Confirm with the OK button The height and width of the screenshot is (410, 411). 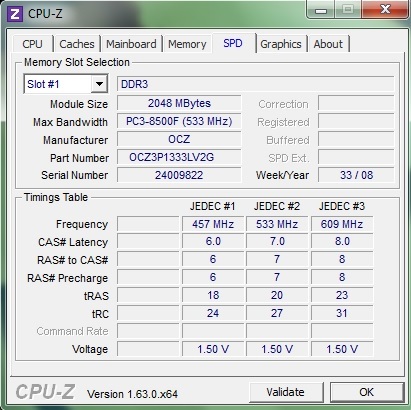367,392
